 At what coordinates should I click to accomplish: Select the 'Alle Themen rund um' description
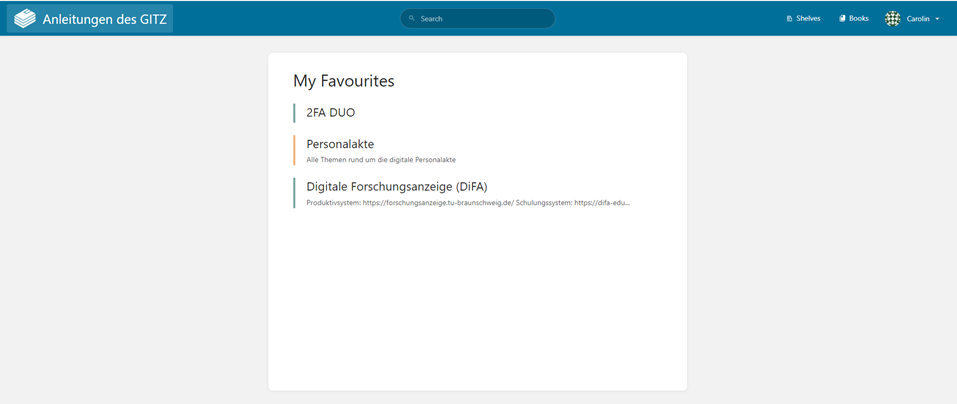[380, 159]
